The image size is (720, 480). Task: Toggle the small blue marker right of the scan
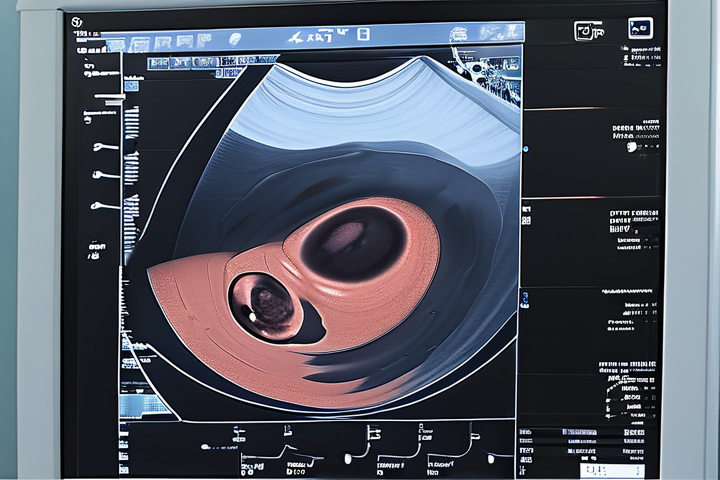tap(525, 297)
